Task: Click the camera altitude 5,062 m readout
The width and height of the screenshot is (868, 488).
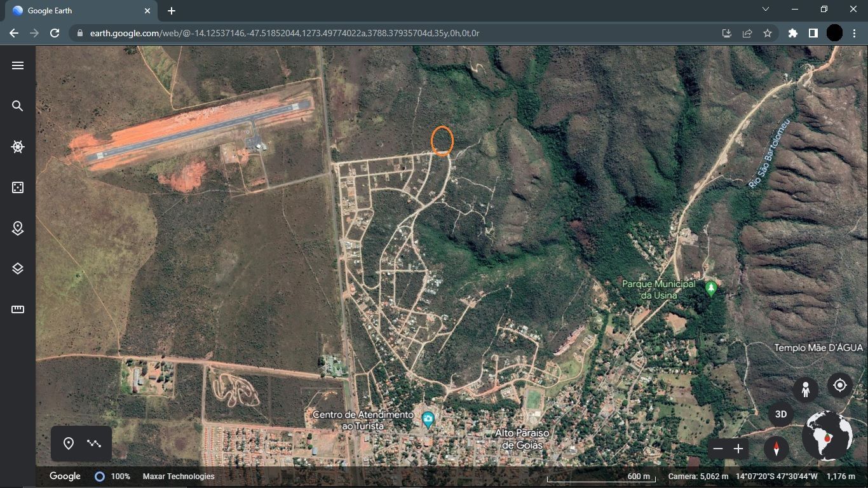Action: [x=698, y=477]
